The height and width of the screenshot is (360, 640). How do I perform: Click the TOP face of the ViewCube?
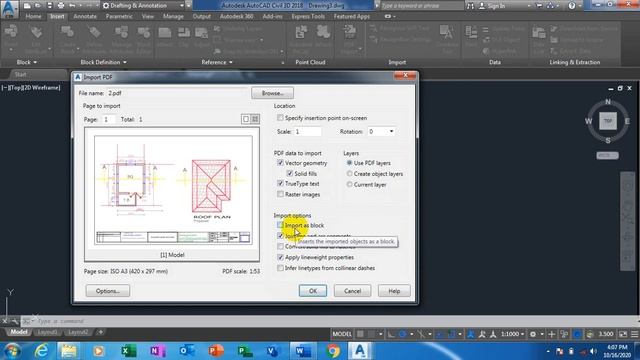point(608,121)
